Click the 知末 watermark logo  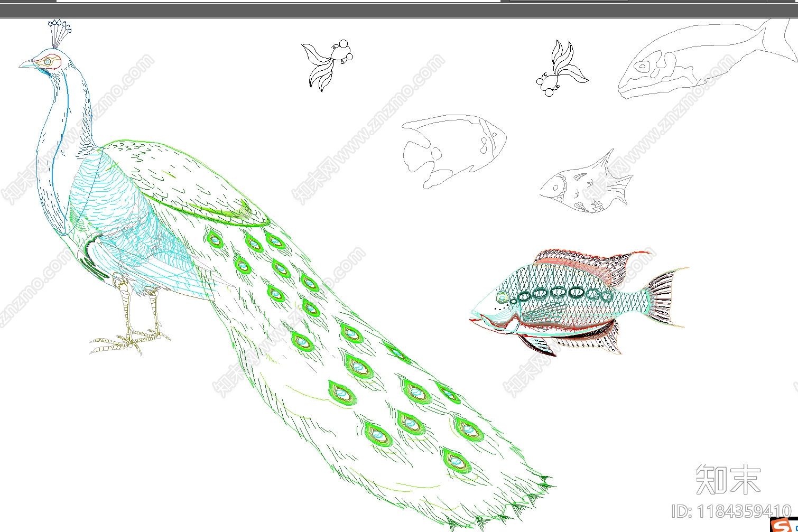(x=728, y=479)
